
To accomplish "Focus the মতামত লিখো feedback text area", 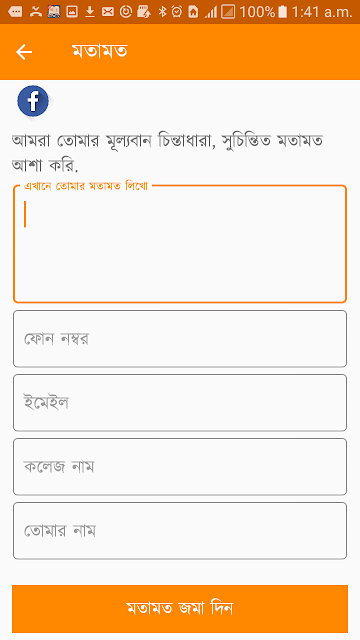I will pyautogui.click(x=180, y=244).
